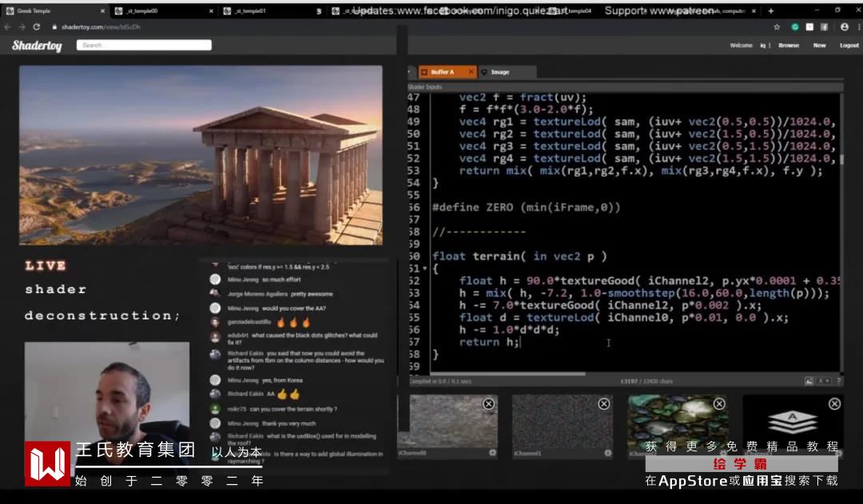Click Minu Jeong's 'so much effort' chat message

264,280
